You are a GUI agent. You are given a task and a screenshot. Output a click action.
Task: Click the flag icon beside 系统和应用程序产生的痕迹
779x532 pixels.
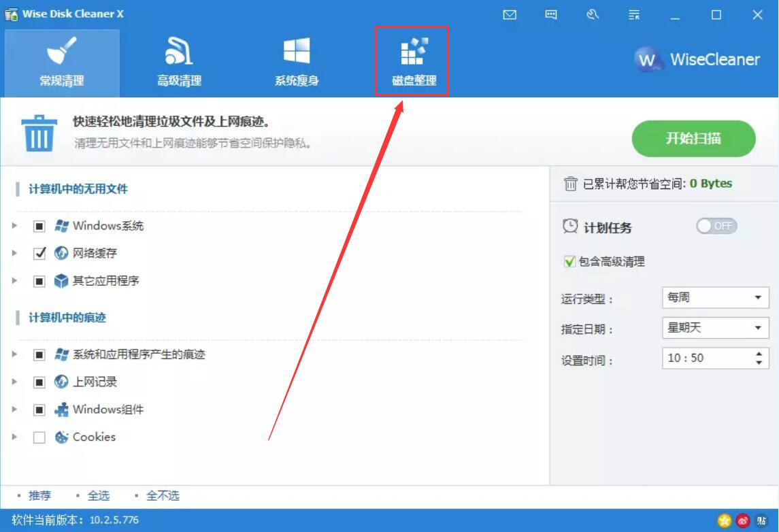61,354
